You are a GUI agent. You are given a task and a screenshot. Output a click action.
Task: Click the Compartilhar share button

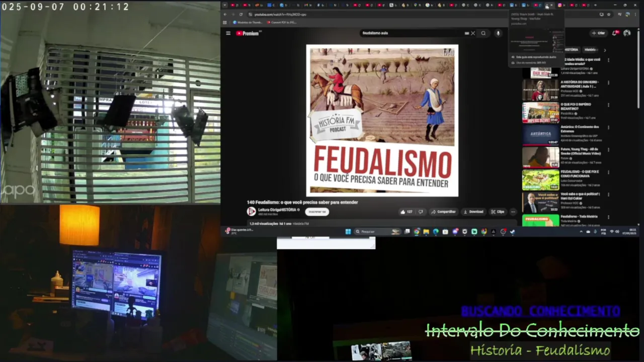[443, 212]
